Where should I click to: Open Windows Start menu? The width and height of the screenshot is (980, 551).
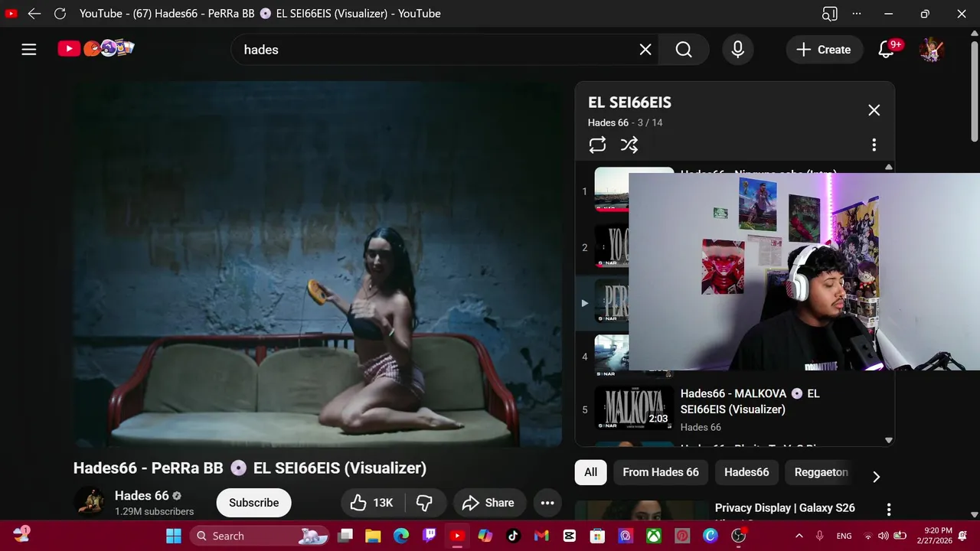[x=174, y=536]
